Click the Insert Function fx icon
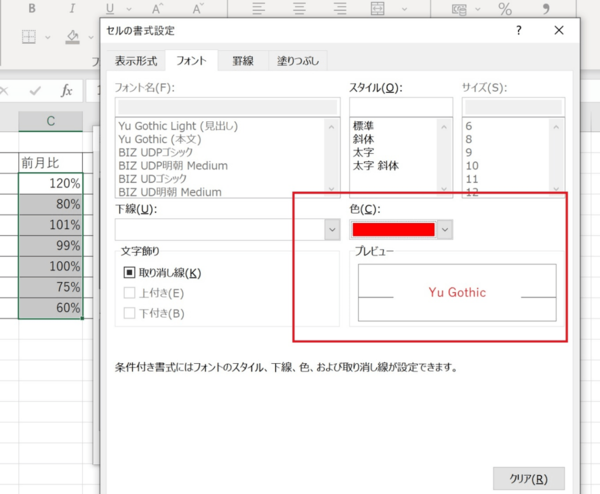This screenshot has width=600, height=494. 67,90
